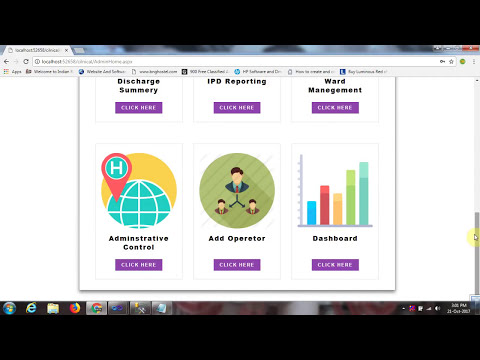Viewport: 480px width, 360px height.
Task: Click CLICK HERE under Ward Management
Action: [335, 108]
